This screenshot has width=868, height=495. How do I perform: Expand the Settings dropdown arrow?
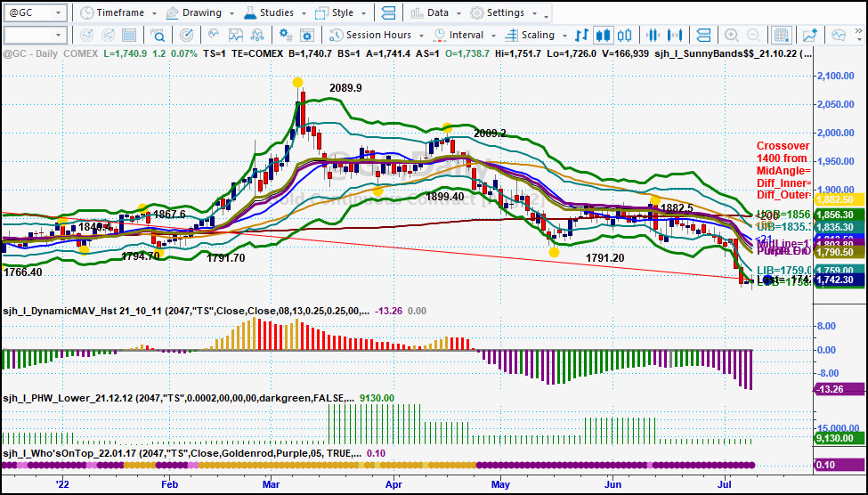(x=534, y=14)
